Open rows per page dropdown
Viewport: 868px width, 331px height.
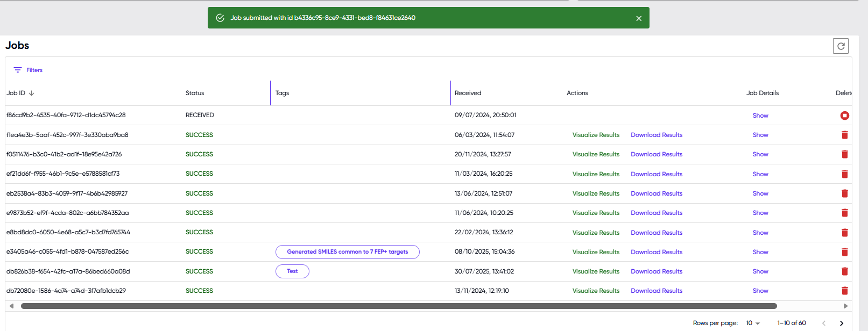(752, 323)
